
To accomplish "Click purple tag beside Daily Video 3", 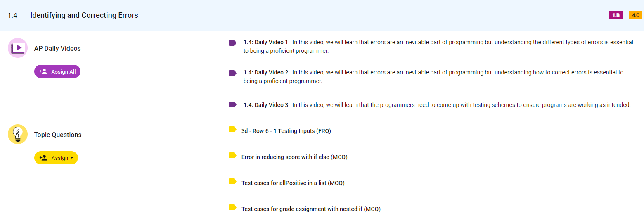I will 232,105.
